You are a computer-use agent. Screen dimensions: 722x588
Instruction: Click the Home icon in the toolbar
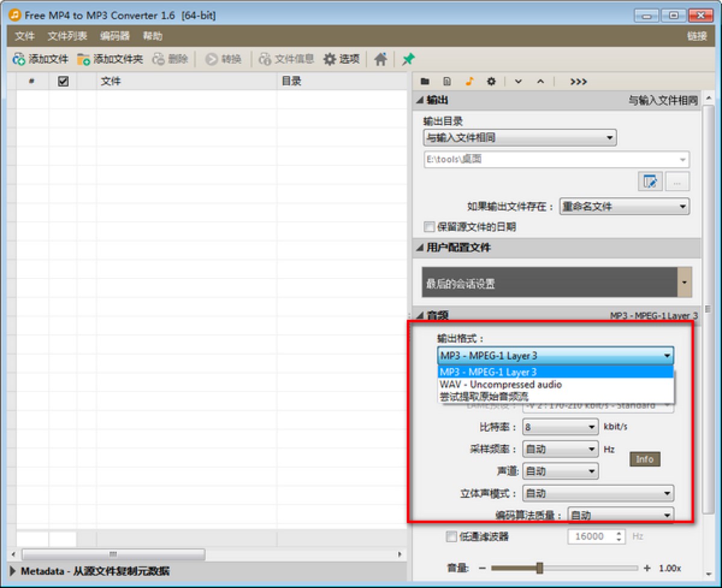(x=380, y=58)
